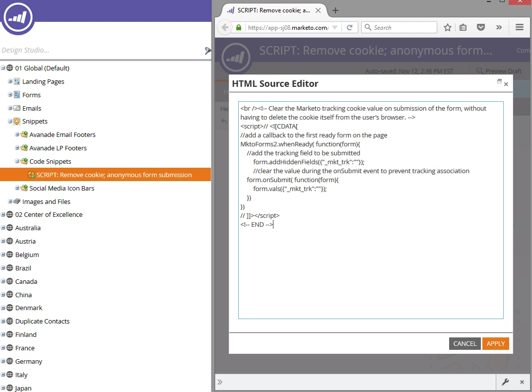Click the browser address bar URL
This screenshot has width=532, height=392.
coord(288,27)
